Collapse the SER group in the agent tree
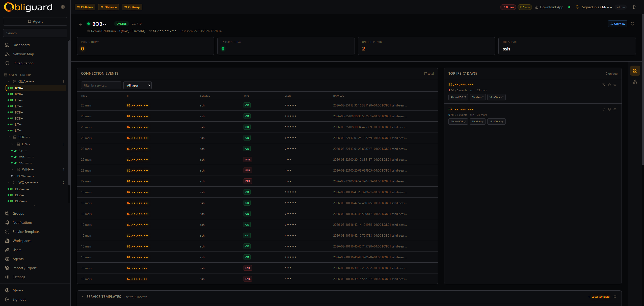644x306 pixels. [x=9, y=137]
